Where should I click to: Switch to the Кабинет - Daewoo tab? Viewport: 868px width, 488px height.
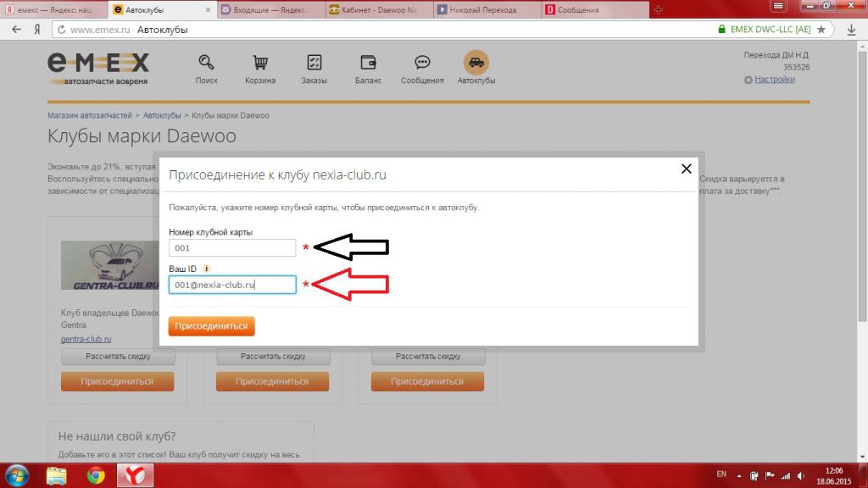(x=379, y=9)
